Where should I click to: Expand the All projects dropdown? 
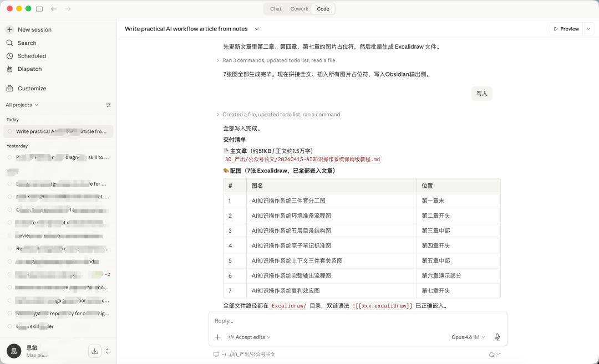click(x=22, y=105)
